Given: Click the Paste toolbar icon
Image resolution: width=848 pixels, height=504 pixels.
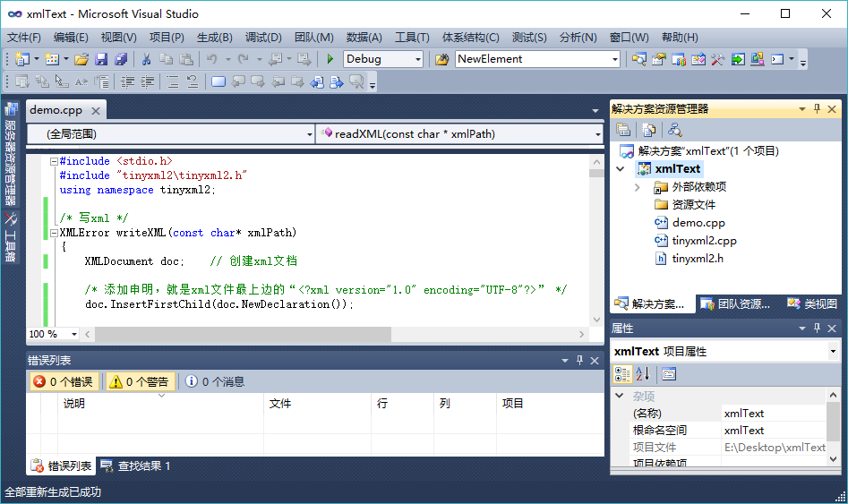Looking at the screenshot, I should click(186, 59).
